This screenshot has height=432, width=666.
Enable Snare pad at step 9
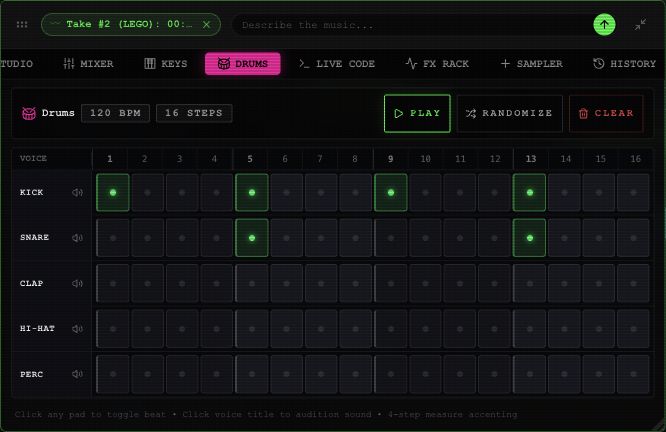pos(391,238)
